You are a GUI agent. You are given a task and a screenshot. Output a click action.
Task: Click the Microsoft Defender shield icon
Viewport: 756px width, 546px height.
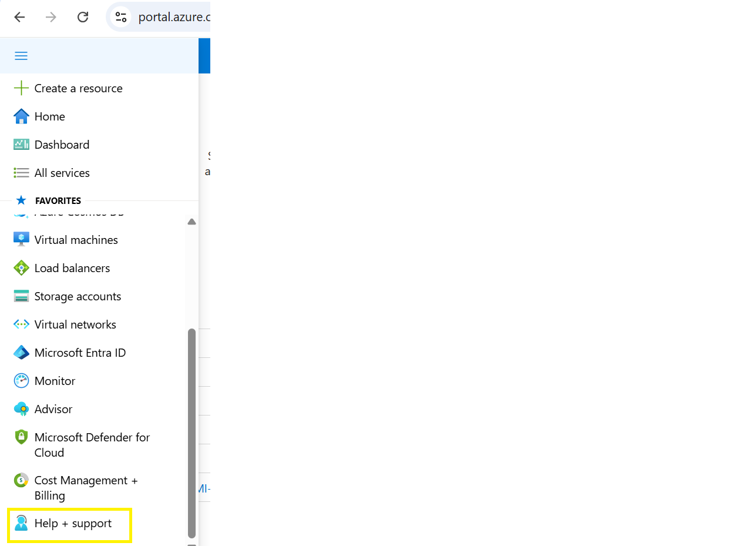[x=21, y=437]
